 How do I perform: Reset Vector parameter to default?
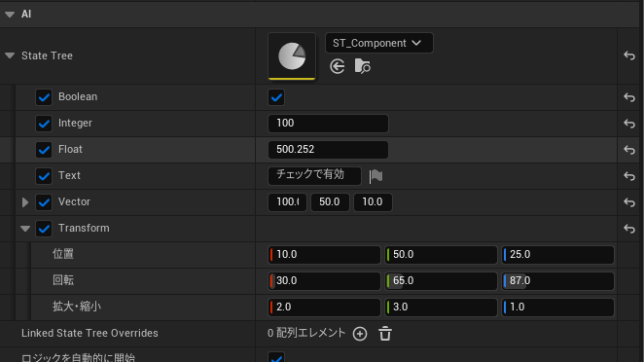coord(629,202)
